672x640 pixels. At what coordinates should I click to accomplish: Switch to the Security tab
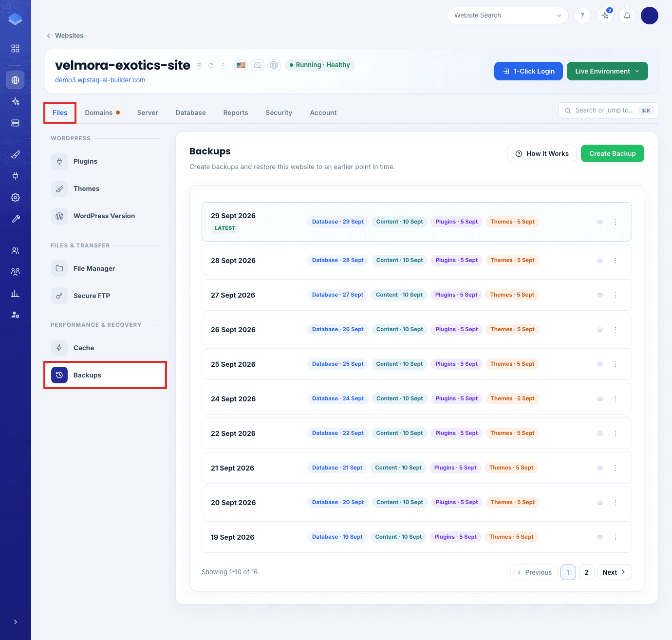click(279, 113)
